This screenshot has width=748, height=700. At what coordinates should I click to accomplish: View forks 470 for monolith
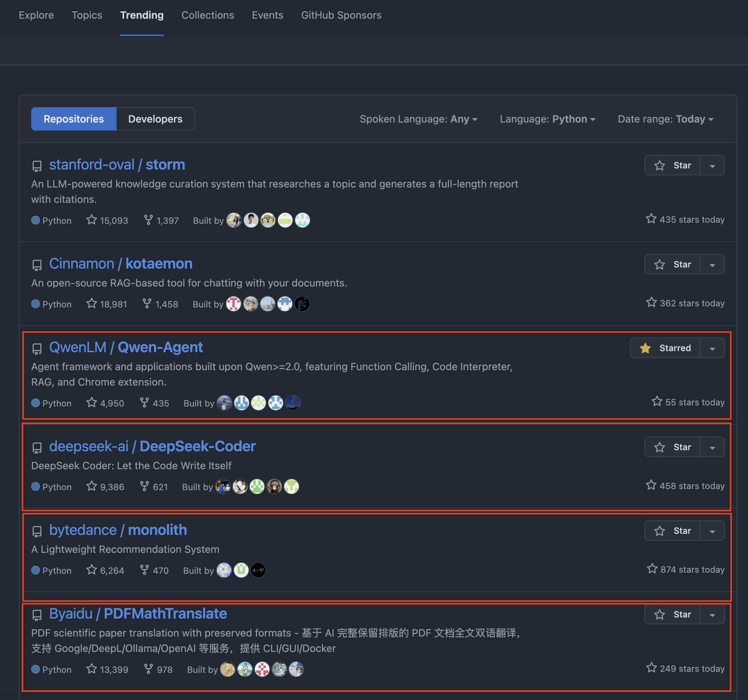(154, 570)
